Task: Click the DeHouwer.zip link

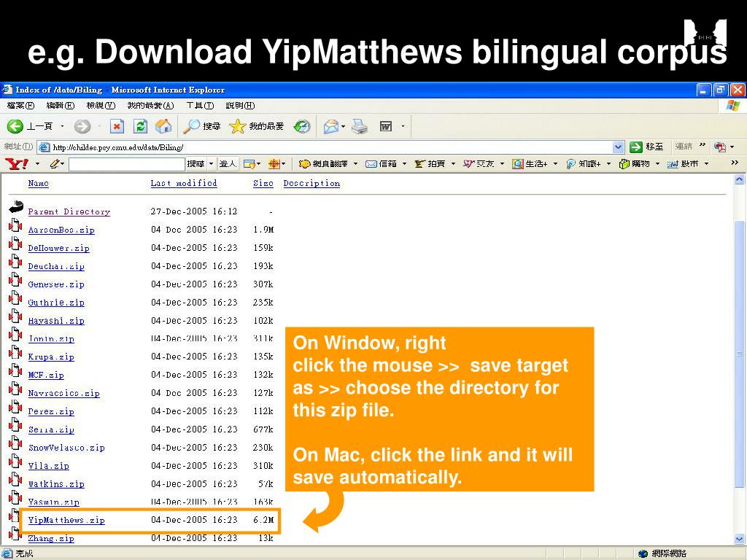Action: click(58, 248)
